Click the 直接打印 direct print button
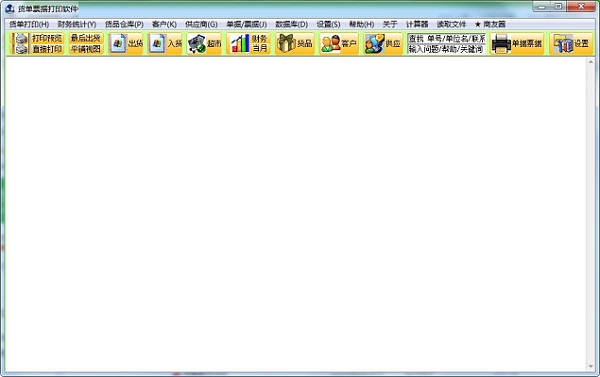Image resolution: width=600 pixels, height=377 pixels. [38, 49]
